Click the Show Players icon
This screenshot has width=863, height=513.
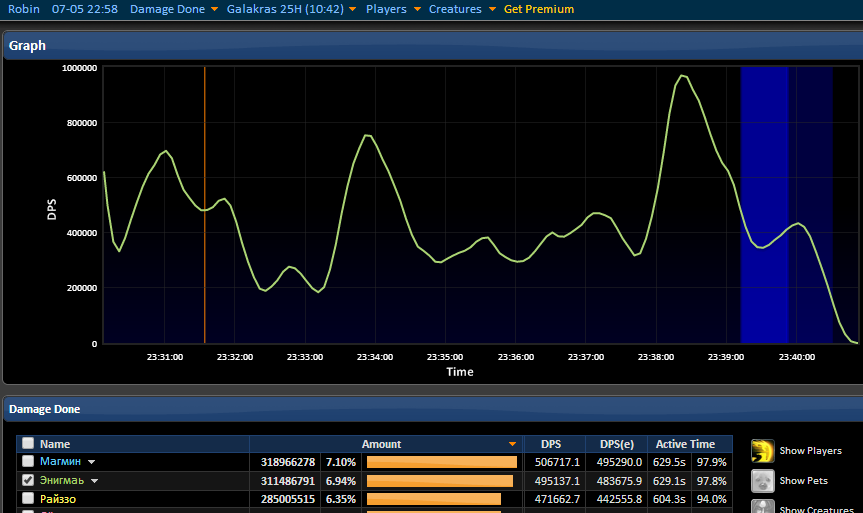click(763, 451)
